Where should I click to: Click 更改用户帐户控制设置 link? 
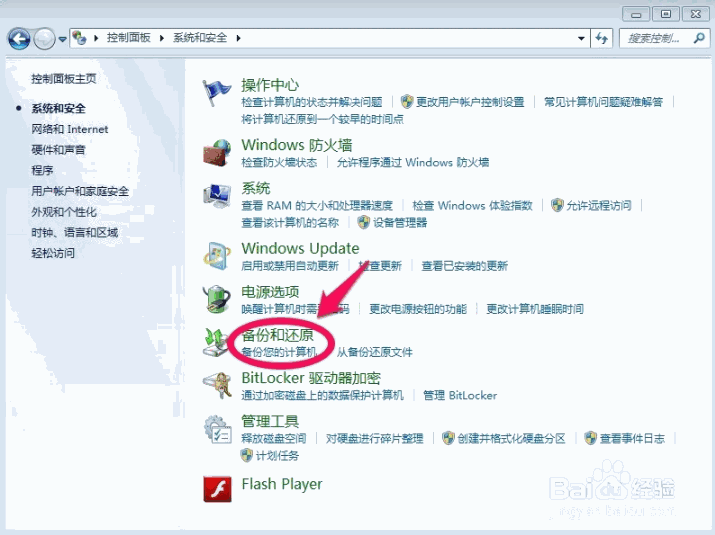pyautogui.click(x=470, y=102)
